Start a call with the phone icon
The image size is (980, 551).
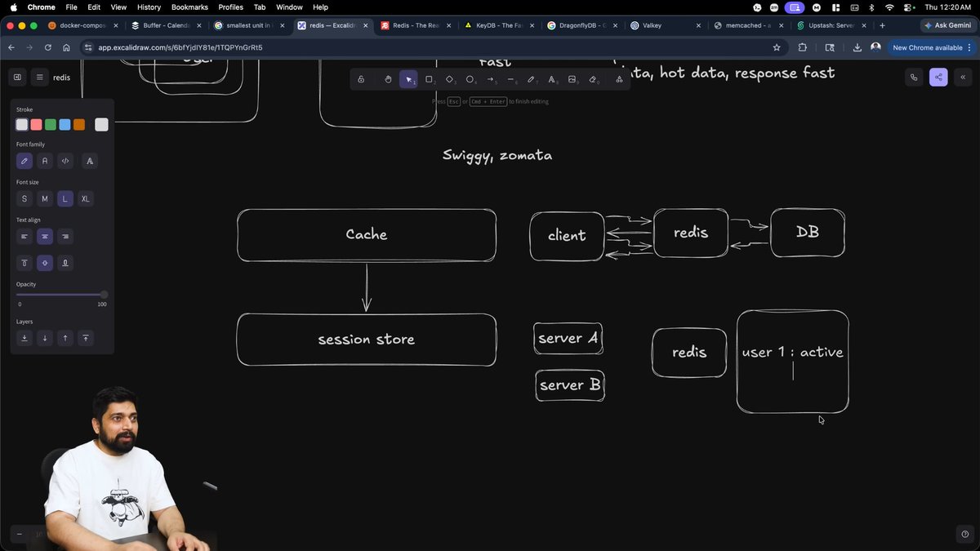pyautogui.click(x=914, y=78)
